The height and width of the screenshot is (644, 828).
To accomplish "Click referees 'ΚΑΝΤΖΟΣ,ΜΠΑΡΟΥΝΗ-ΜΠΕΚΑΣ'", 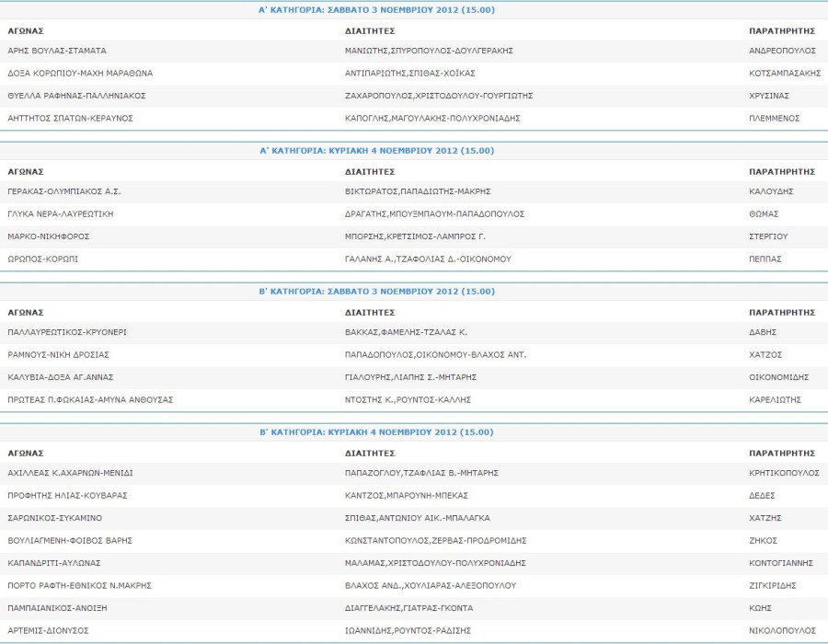I will click(407, 496).
